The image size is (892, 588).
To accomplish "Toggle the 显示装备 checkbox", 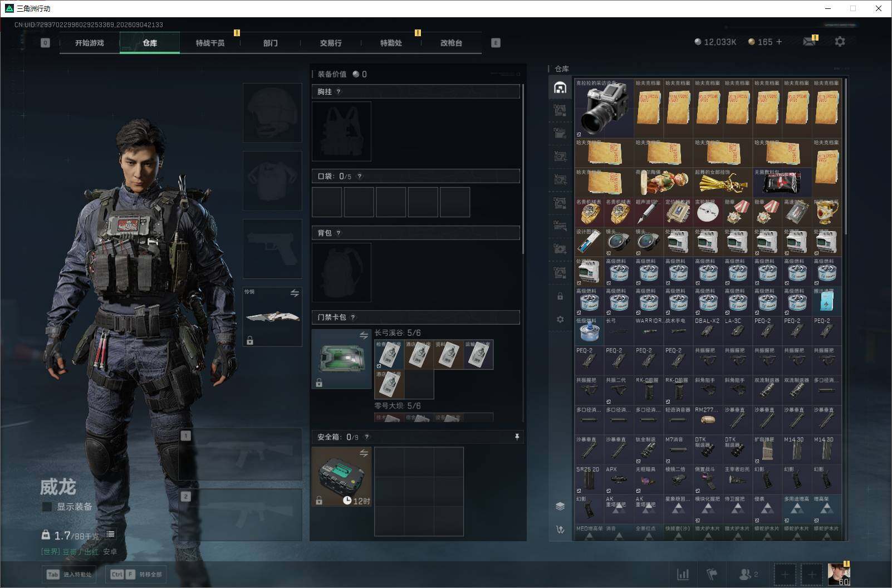I will coord(47,507).
